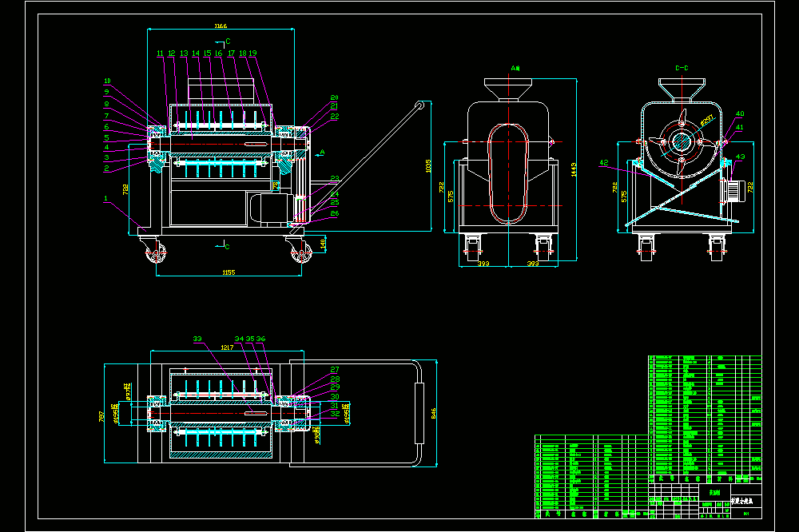
Task: Click the A向 view title label
Action: point(515,68)
